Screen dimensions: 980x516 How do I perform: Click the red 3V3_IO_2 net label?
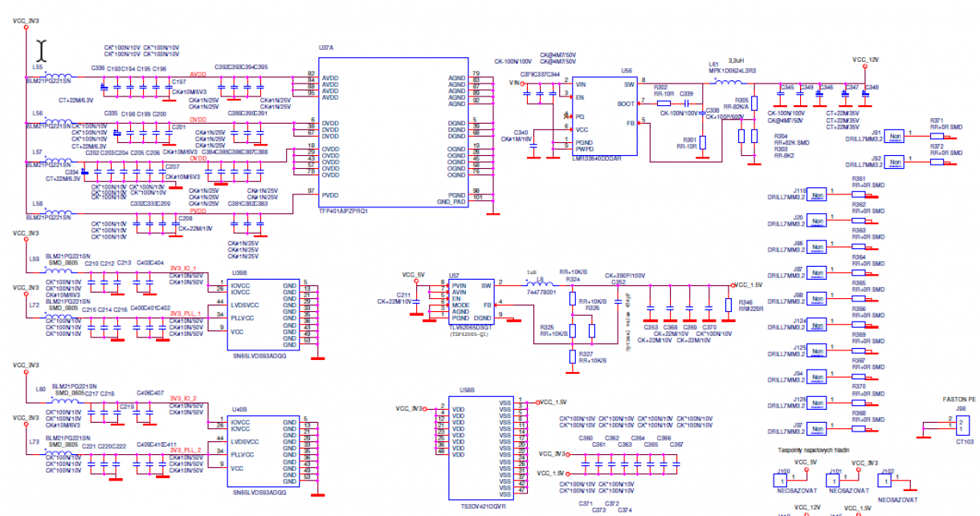[184, 398]
